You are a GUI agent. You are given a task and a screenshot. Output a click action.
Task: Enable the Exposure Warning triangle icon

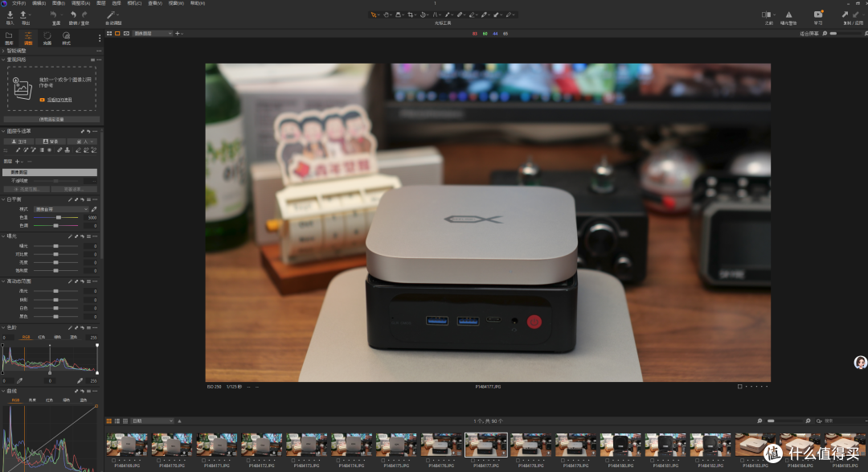pos(789,15)
